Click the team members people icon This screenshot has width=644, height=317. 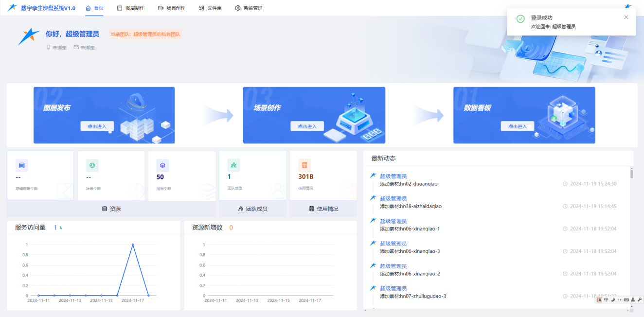pos(233,165)
